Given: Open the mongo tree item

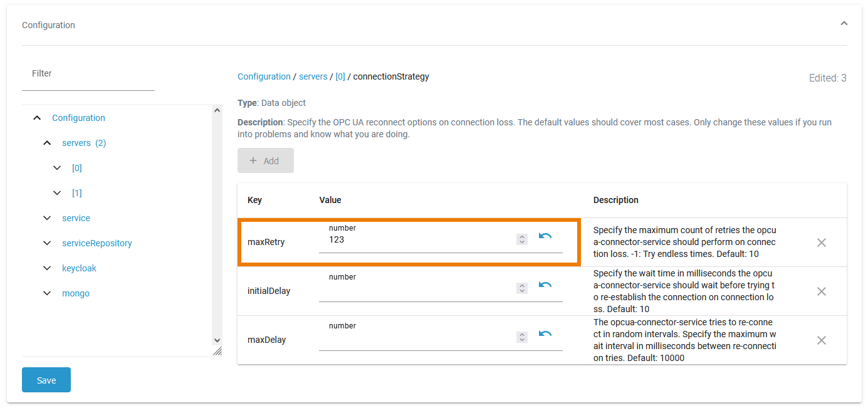Looking at the screenshot, I should pos(76,293).
